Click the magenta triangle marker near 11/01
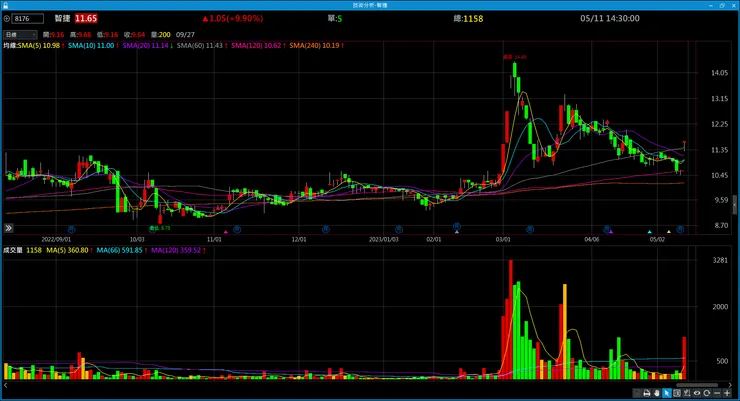 pyautogui.click(x=226, y=232)
